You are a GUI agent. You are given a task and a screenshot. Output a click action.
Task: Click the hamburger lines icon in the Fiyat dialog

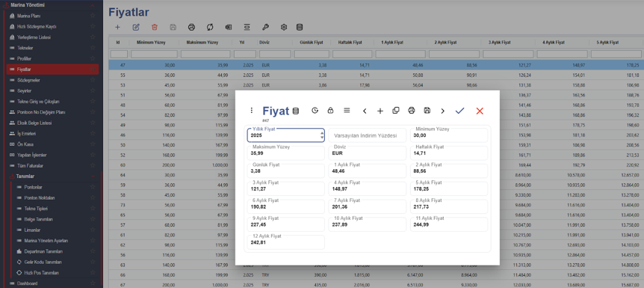(347, 110)
